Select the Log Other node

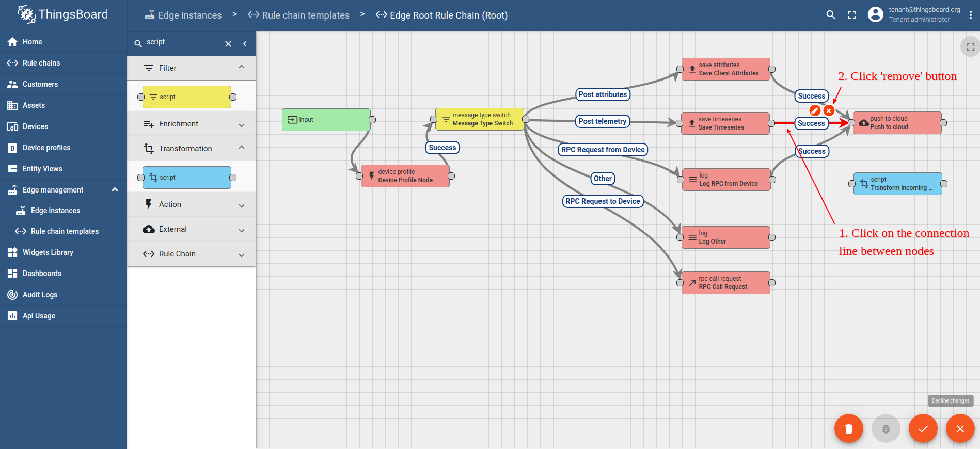726,237
